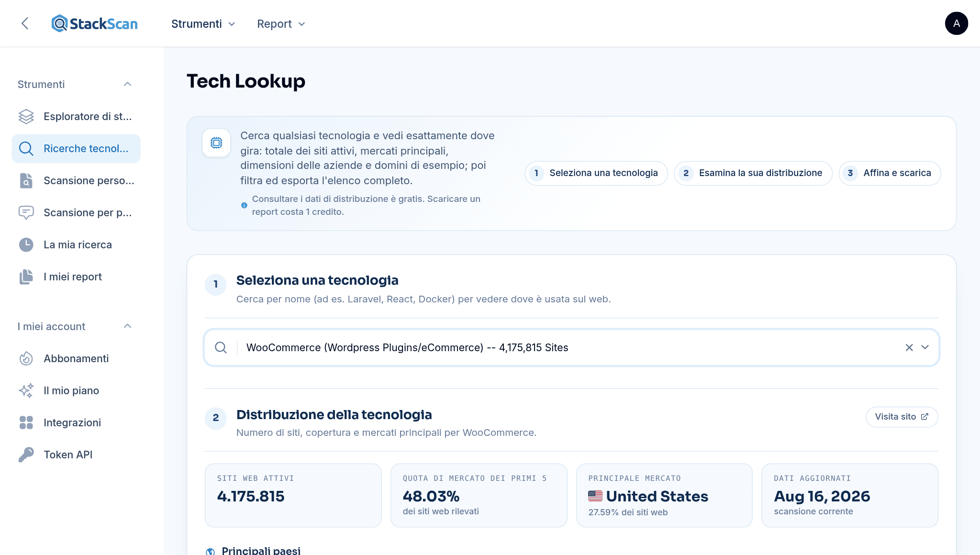The image size is (980, 555).
Task: Click the search icon in technology field
Action: 221,347
